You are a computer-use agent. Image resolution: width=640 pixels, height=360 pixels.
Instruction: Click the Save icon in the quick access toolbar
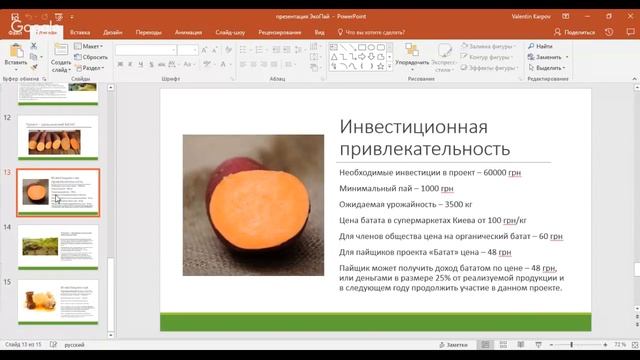coord(15,17)
